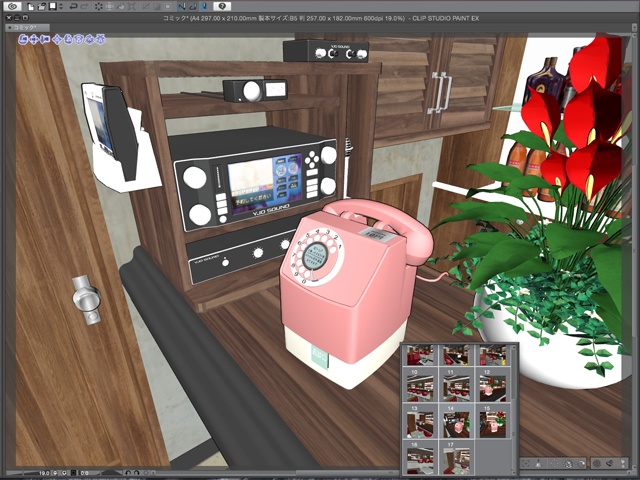Open the help question mark button

click(x=222, y=6)
